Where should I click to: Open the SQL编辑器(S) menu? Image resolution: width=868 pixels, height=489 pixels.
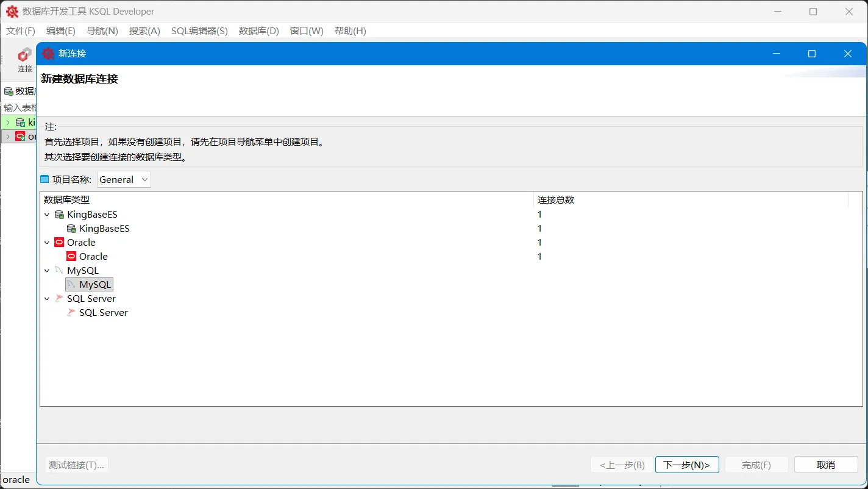pos(199,31)
